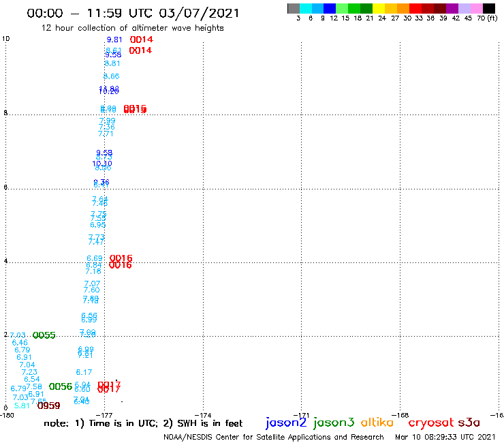Click the cyan swatch in the wave height legend

click(306, 8)
